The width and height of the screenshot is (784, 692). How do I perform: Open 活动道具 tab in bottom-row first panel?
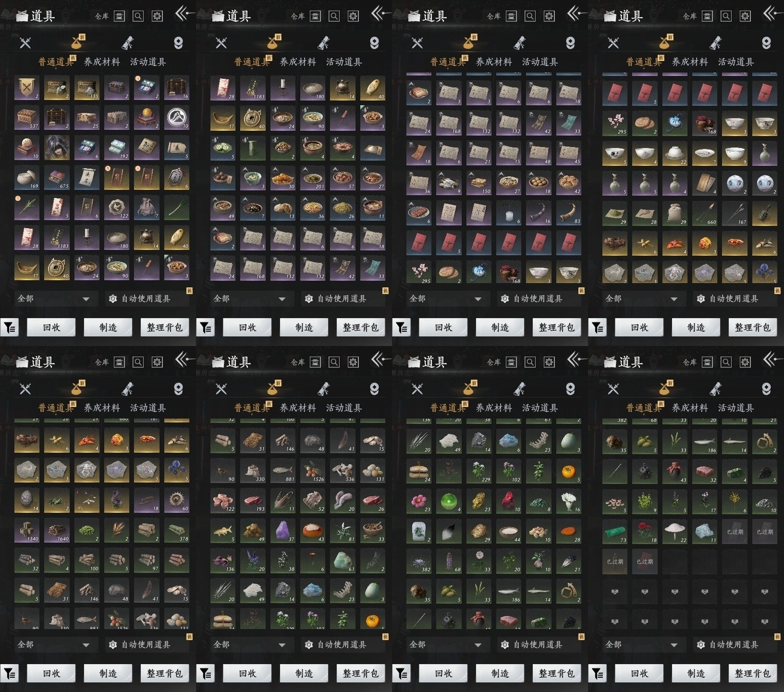click(148, 408)
